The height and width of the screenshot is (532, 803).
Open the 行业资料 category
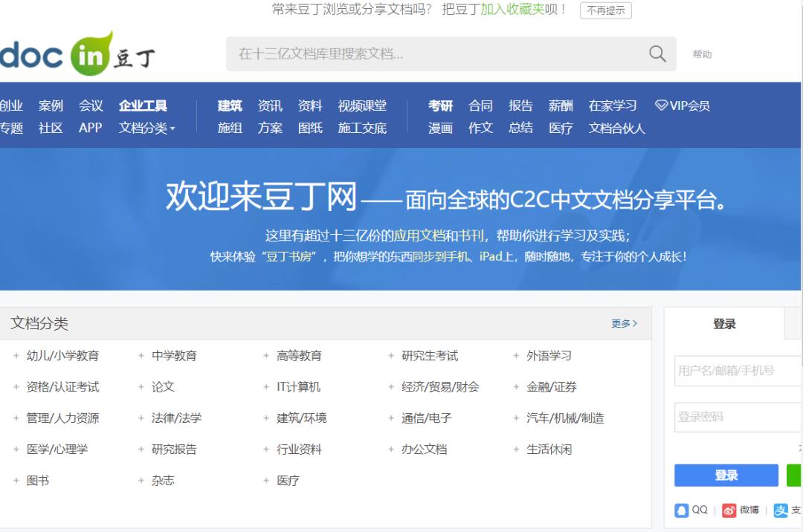[x=299, y=449]
